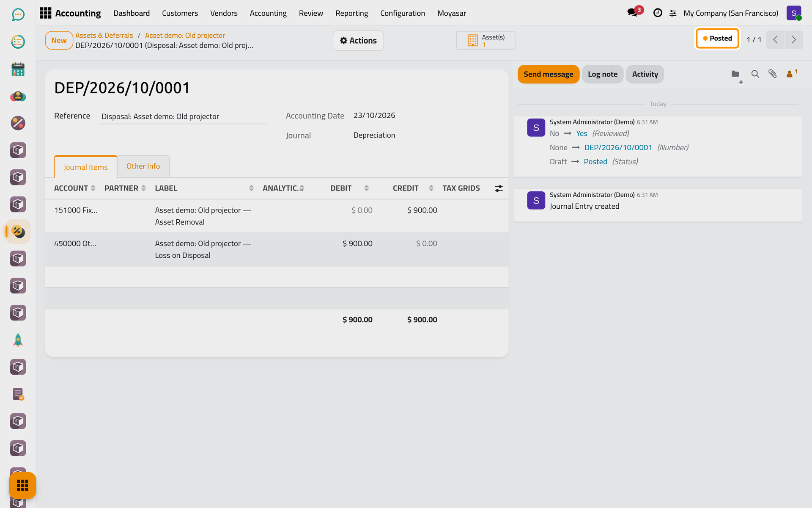Screen dimensions: 812x508
Task: Open the Reporting menu
Action: click(x=351, y=13)
